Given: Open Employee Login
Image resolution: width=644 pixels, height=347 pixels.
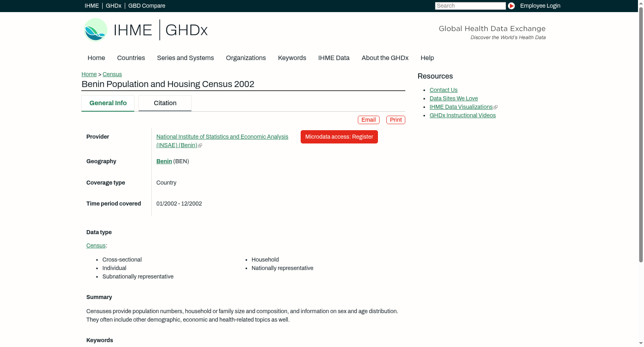Looking at the screenshot, I should [540, 6].
